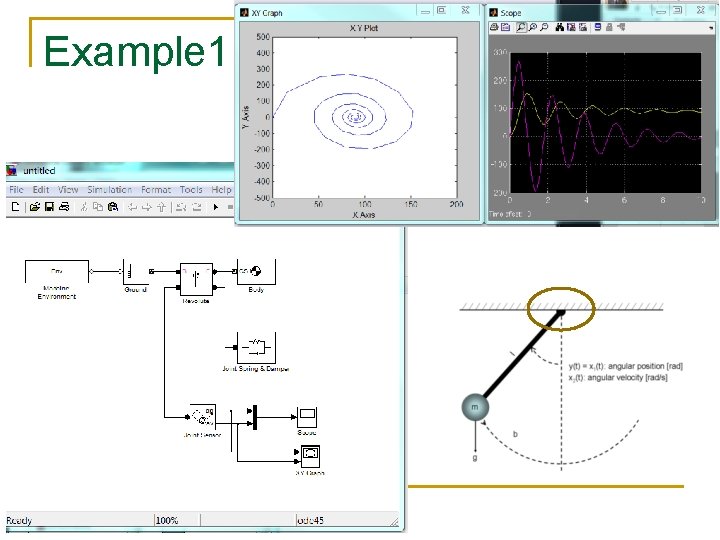Save the untitled model
This screenshot has height=540, width=720.
(49, 207)
